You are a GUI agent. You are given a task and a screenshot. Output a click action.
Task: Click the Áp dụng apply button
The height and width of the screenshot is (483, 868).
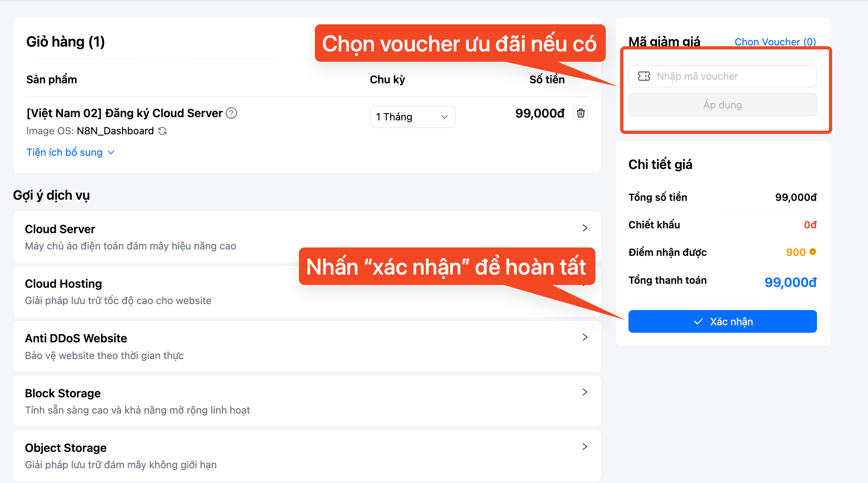coord(723,105)
